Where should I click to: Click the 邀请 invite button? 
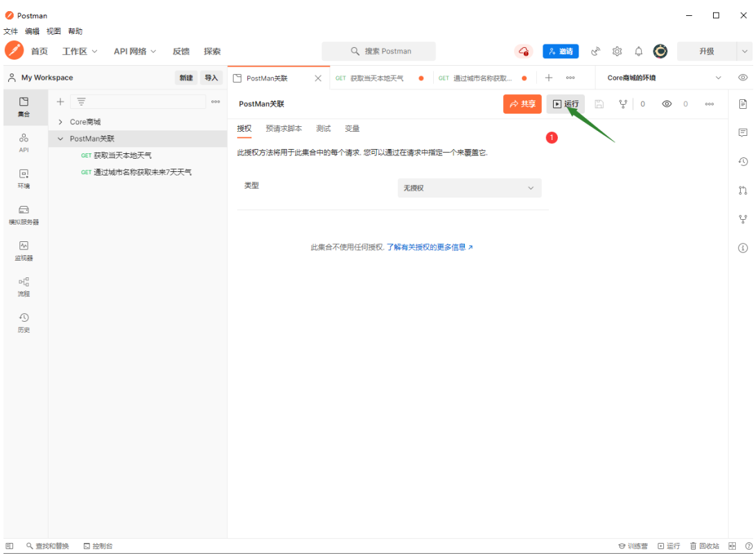pyautogui.click(x=561, y=51)
